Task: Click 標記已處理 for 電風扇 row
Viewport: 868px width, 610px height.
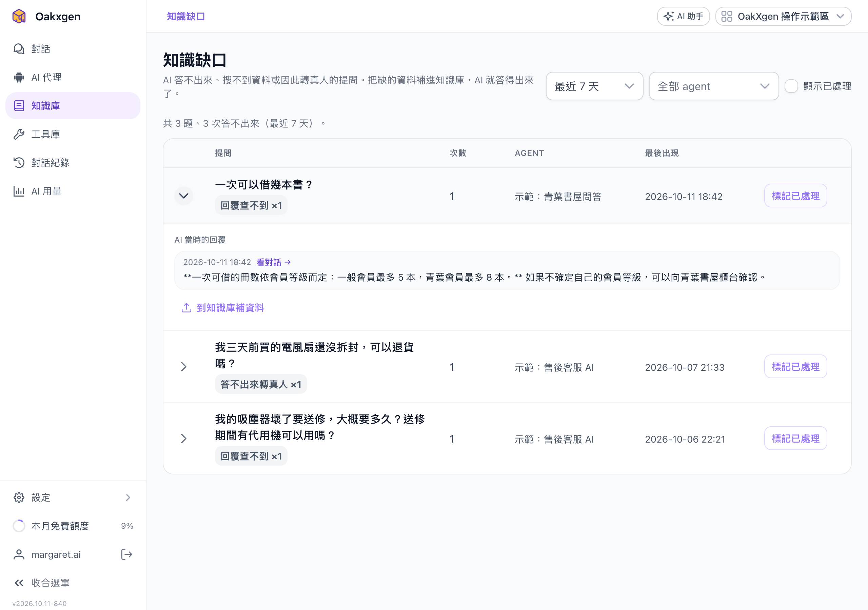Action: point(795,367)
